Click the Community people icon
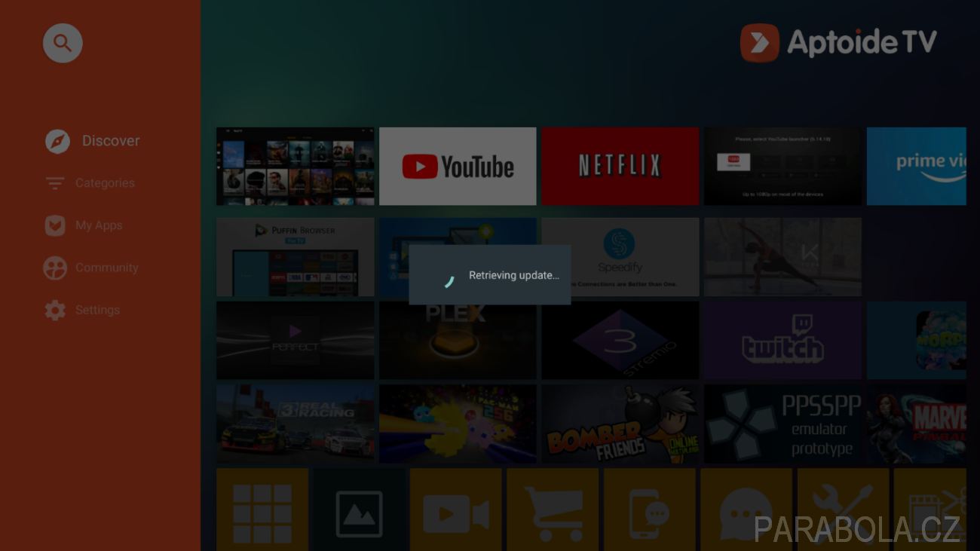 pos(55,268)
